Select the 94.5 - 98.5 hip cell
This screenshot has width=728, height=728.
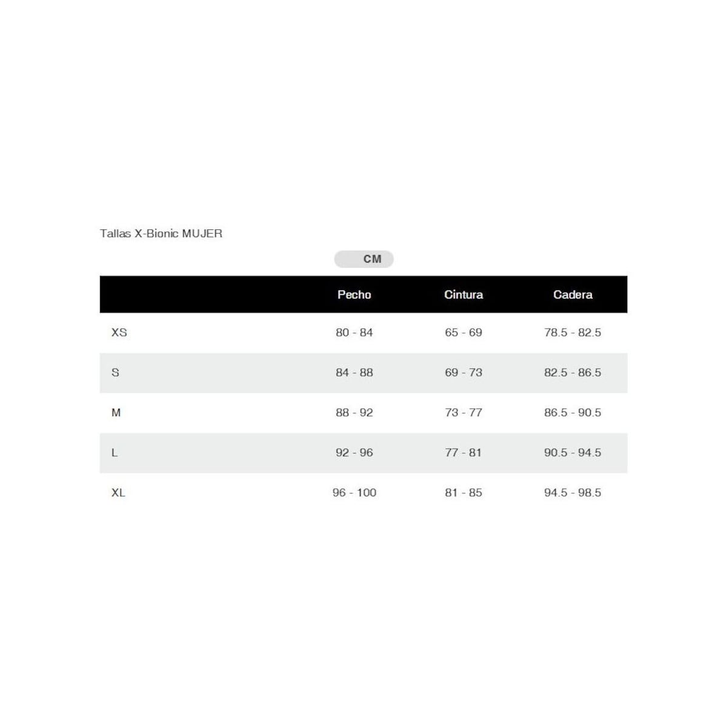(x=573, y=493)
